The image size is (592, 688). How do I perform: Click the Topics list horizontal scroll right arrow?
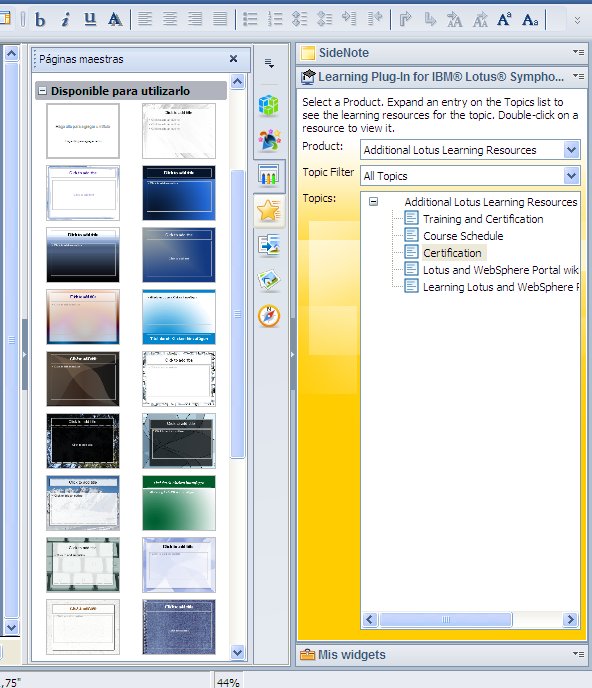pyautogui.click(x=570, y=620)
